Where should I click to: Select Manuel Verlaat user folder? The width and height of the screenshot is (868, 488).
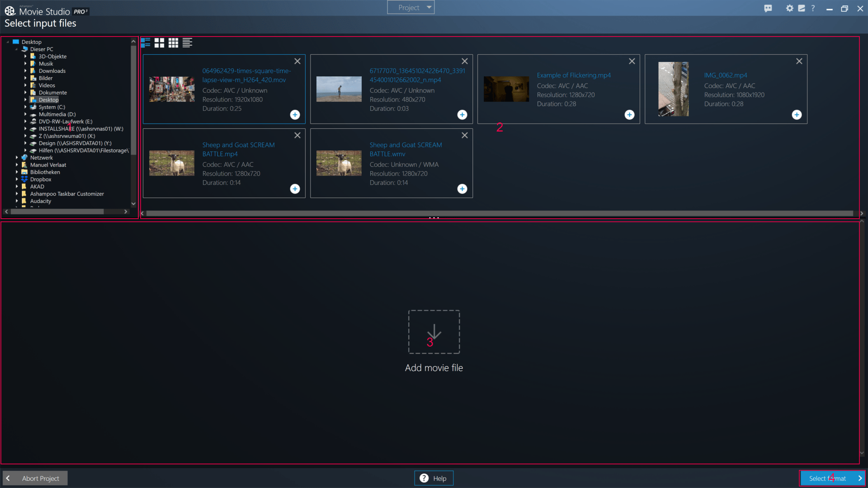coord(48,165)
